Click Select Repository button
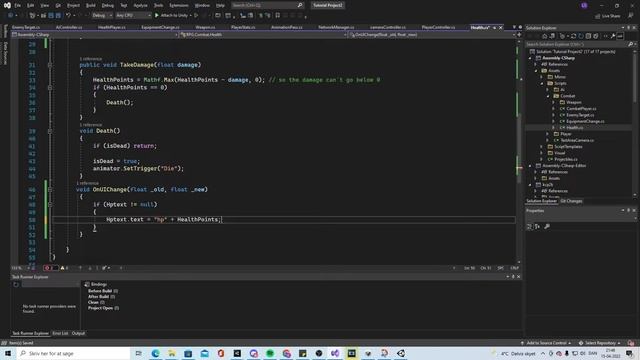The image size is (640, 360). tap(599, 343)
